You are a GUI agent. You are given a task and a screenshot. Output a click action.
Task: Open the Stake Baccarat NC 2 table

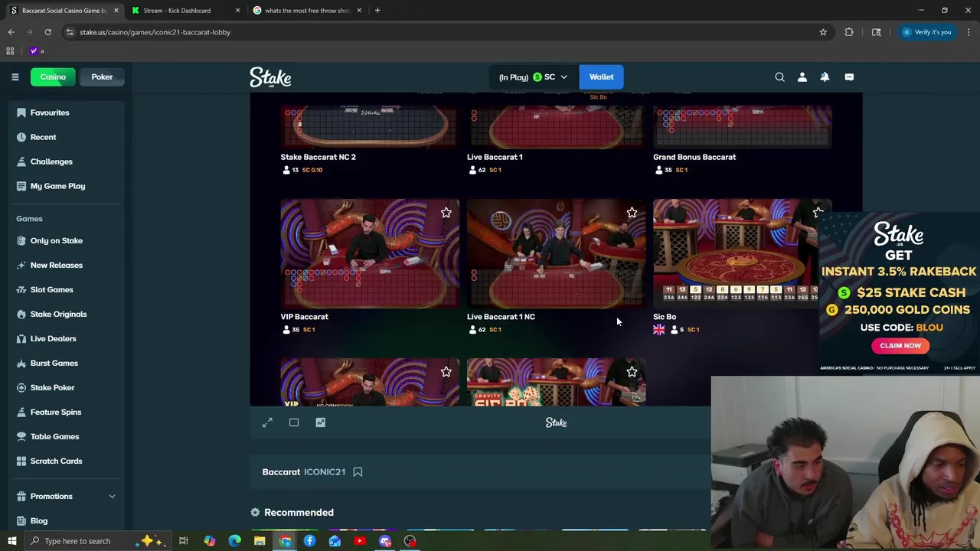click(370, 126)
